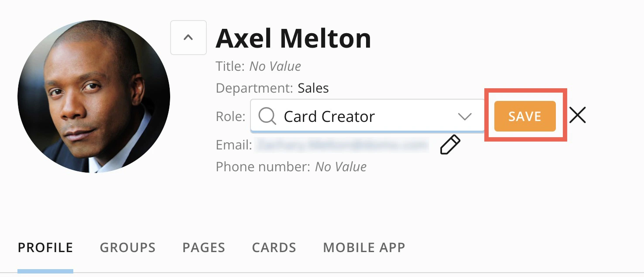Select the Phone number No Value field
This screenshot has height=277, width=644.
point(341,167)
